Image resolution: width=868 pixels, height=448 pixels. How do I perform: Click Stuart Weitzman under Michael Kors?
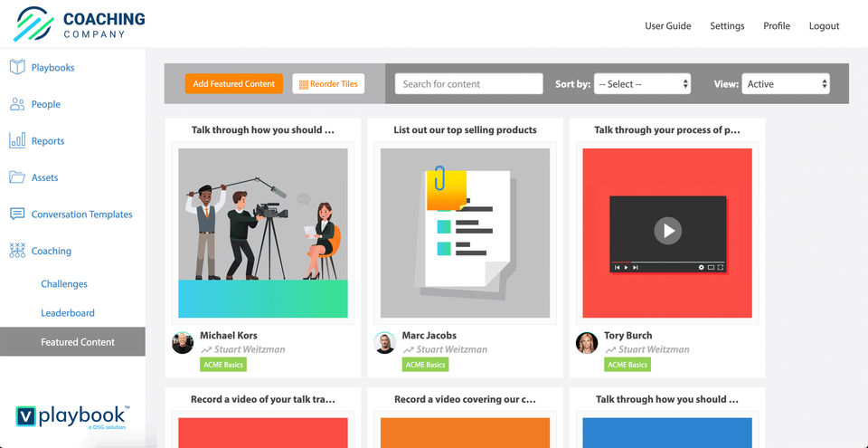(x=250, y=349)
